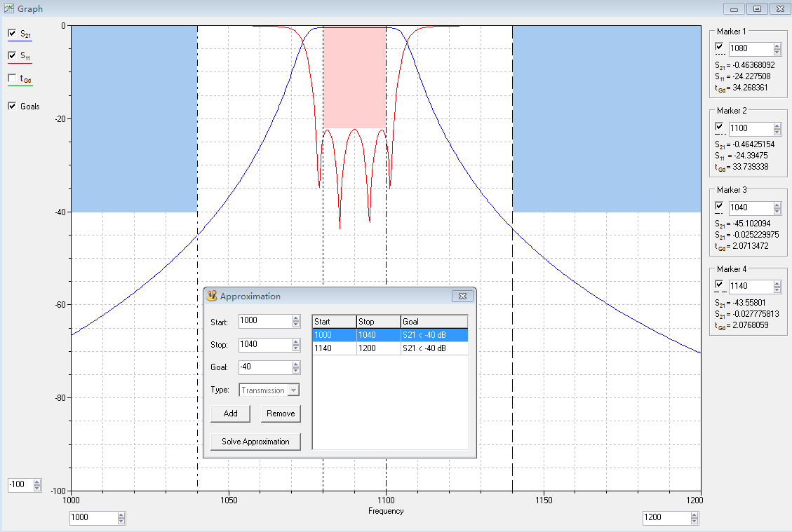
Task: Uncheck the S11 trace checkbox
Action: tap(12, 55)
